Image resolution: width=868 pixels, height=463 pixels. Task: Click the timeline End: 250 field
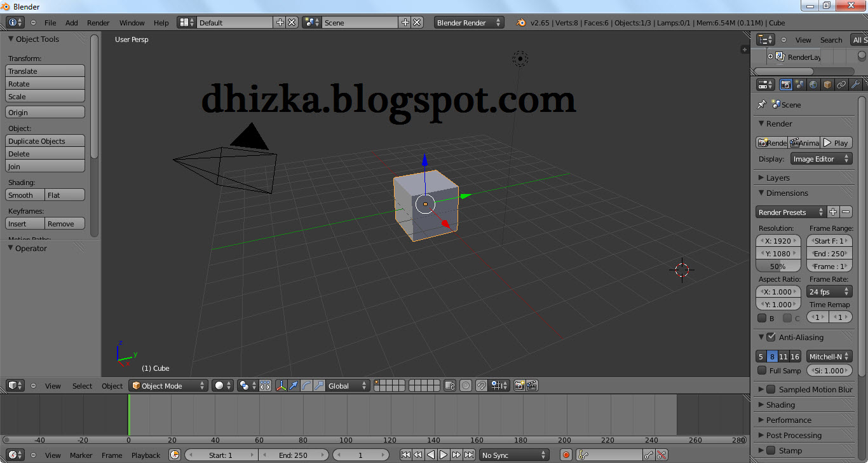point(293,455)
